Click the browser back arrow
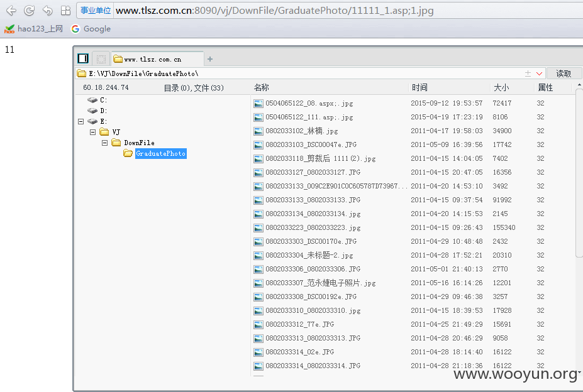Viewport: 583px width, 392px height. (x=11, y=11)
